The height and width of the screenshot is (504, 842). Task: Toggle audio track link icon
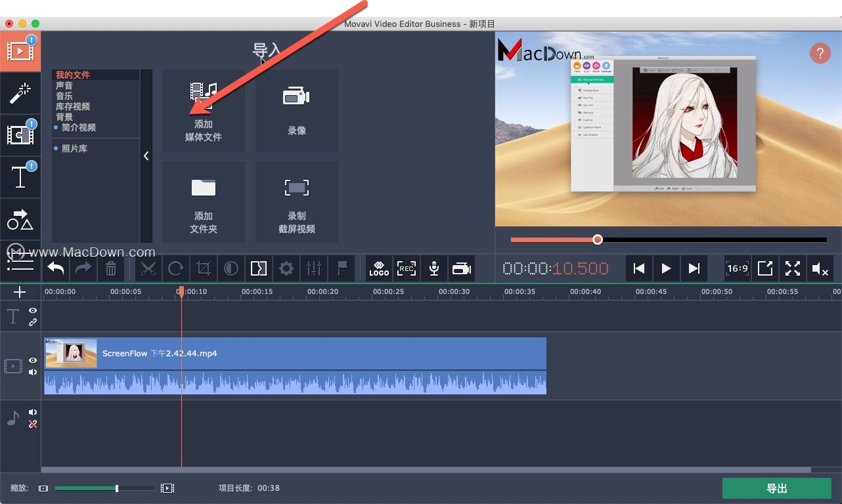(33, 424)
